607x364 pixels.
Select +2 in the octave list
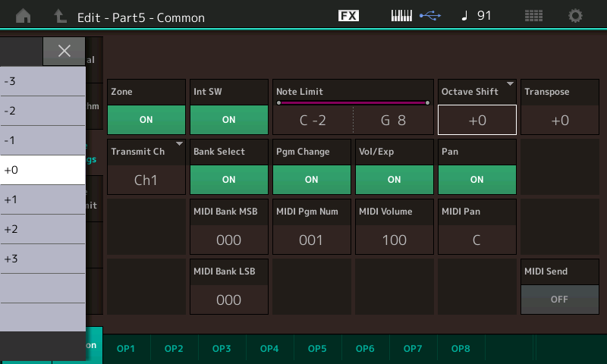pyautogui.click(x=42, y=229)
